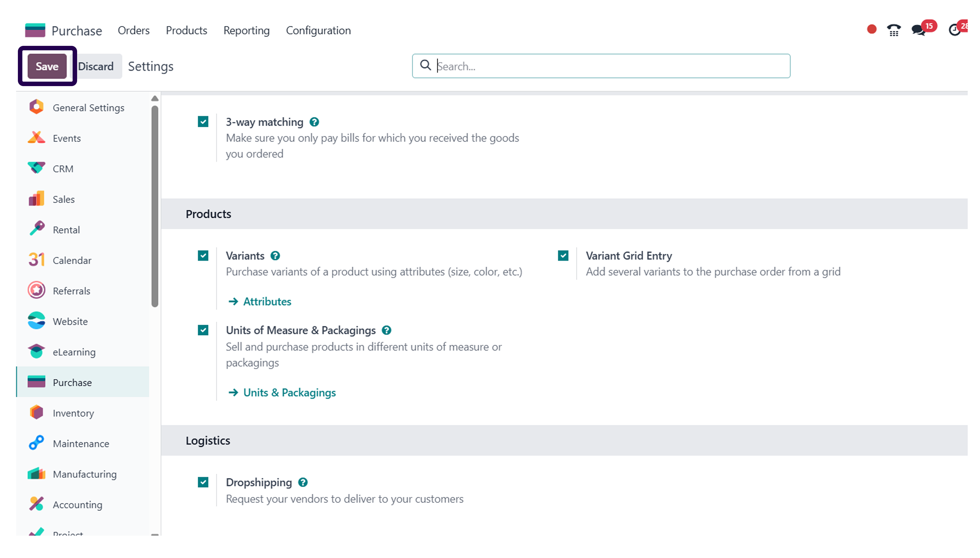
Task: Click the Calendar 31 icon
Action: 36,260
